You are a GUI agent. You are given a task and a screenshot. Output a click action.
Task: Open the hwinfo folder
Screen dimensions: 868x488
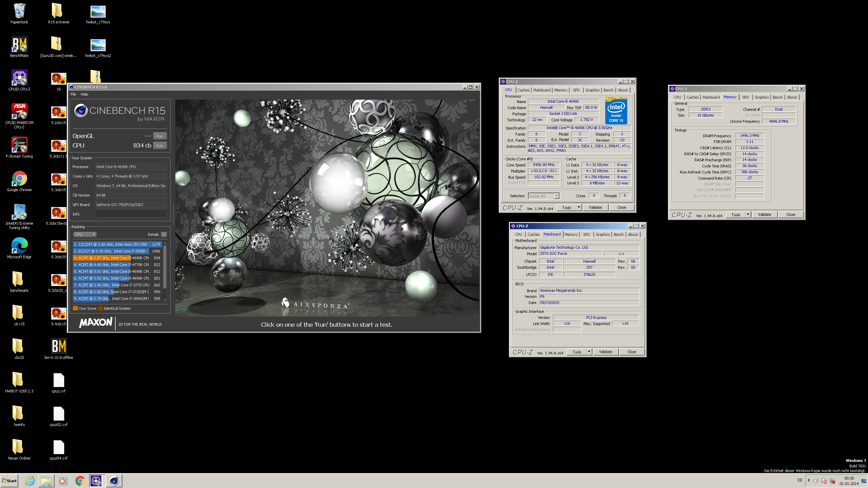click(19, 416)
